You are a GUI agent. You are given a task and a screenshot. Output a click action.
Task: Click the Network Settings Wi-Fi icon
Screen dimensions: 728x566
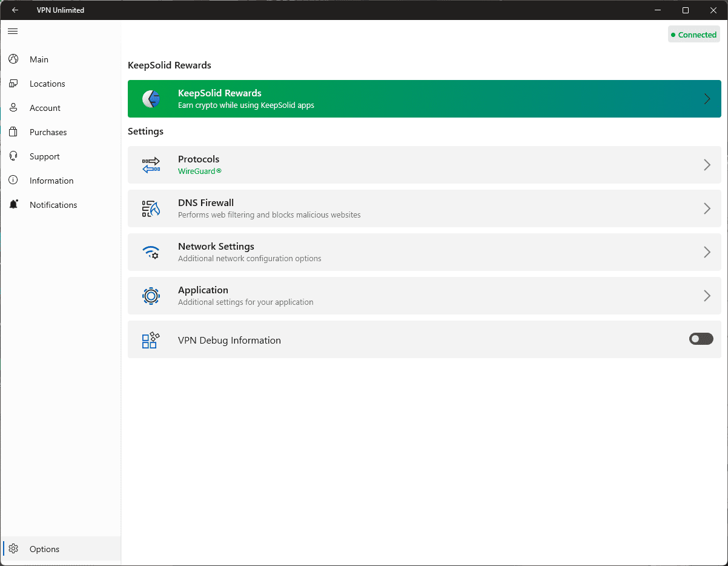(151, 252)
